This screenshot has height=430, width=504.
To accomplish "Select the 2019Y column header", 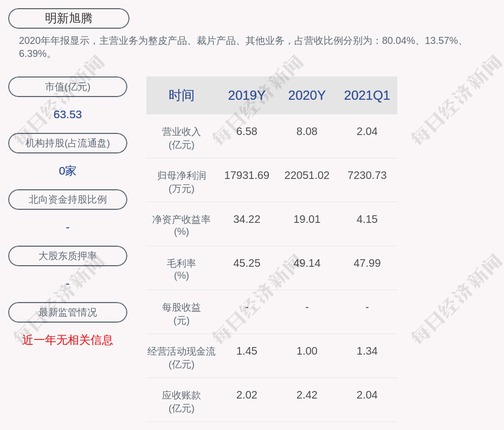I will pos(247,95).
